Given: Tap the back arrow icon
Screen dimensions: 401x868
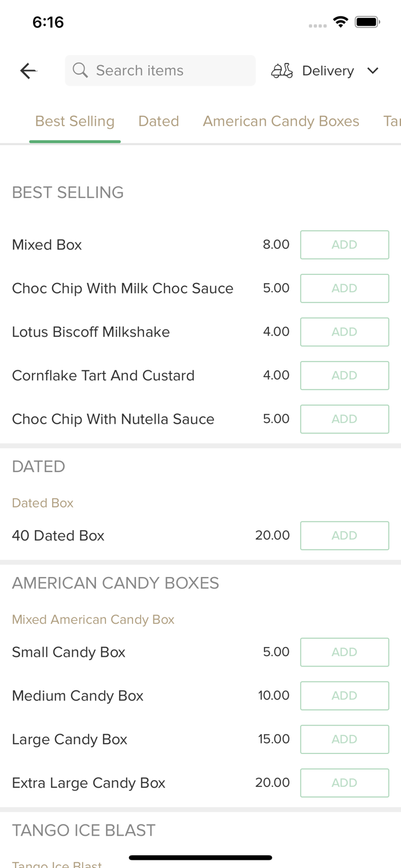Looking at the screenshot, I should [x=28, y=71].
